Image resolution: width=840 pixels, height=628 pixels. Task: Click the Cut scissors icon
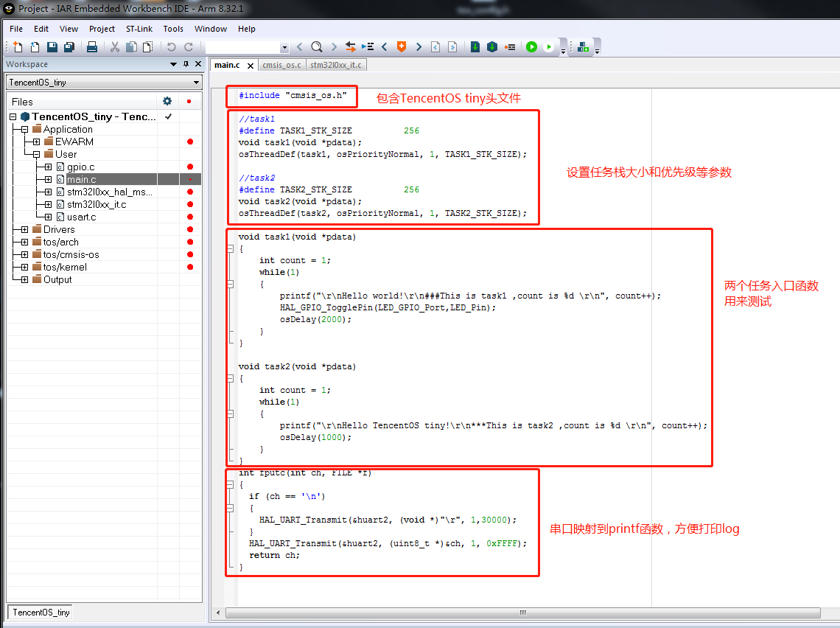115,47
